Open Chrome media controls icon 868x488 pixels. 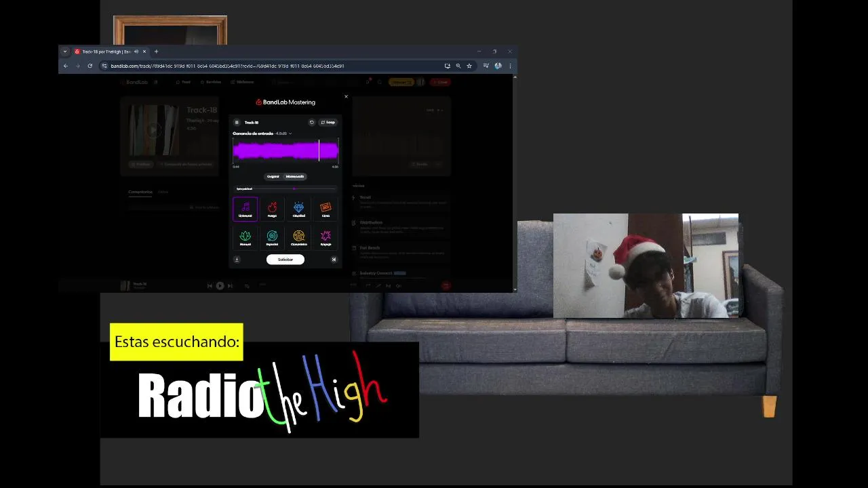486,66
